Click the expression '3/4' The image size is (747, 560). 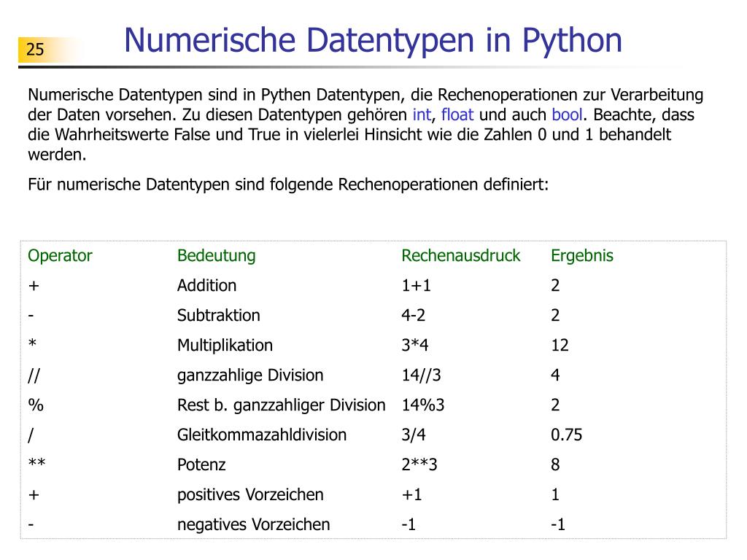[414, 435]
